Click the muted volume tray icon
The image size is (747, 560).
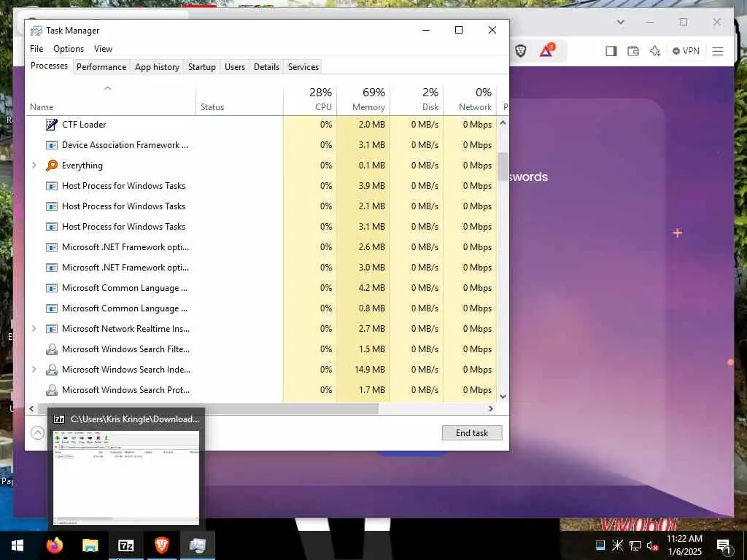pos(652,545)
